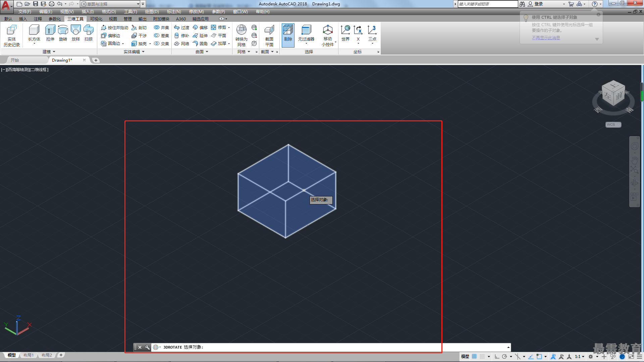Select the 偏移边 (Offset Edge) tool
Viewport: 644px width, 362px height.
[x=111, y=36]
